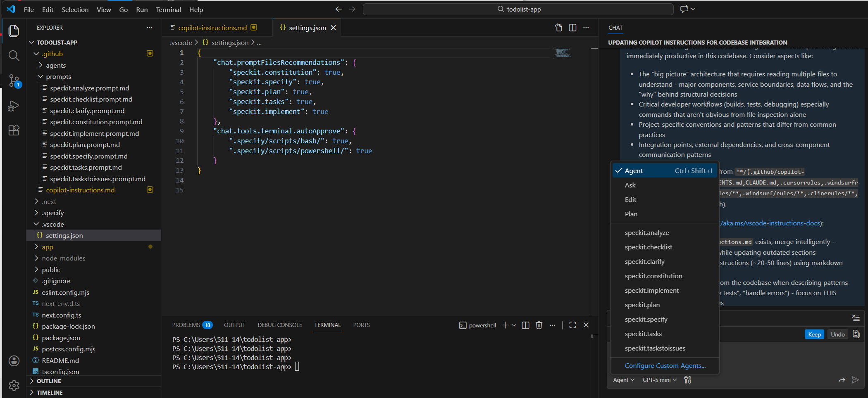Open editor More Actions ellipsis
This screenshot has height=398, width=868.
[x=586, y=28]
